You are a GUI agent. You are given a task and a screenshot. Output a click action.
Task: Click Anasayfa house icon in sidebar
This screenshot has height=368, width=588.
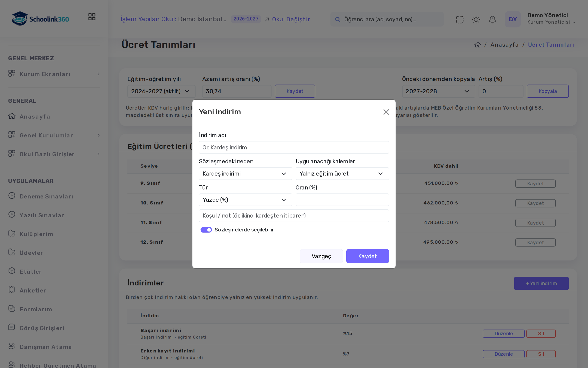tap(12, 116)
